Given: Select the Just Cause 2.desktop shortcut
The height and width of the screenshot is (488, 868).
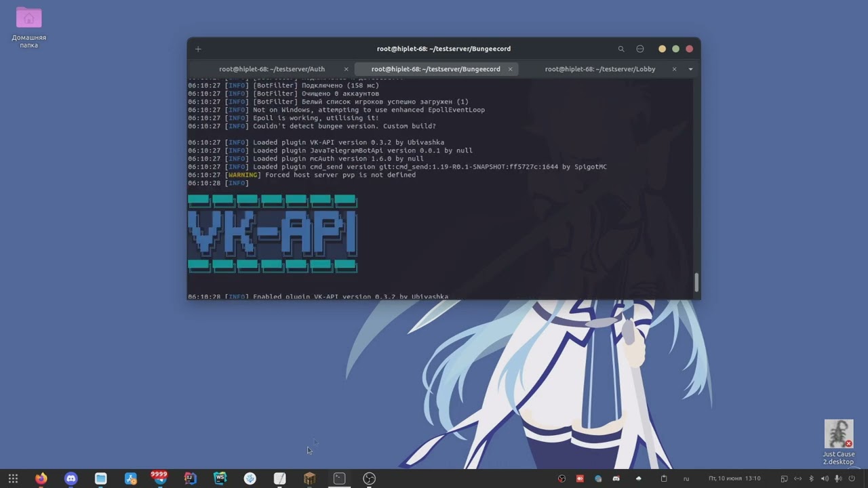Looking at the screenshot, I should pos(838,443).
